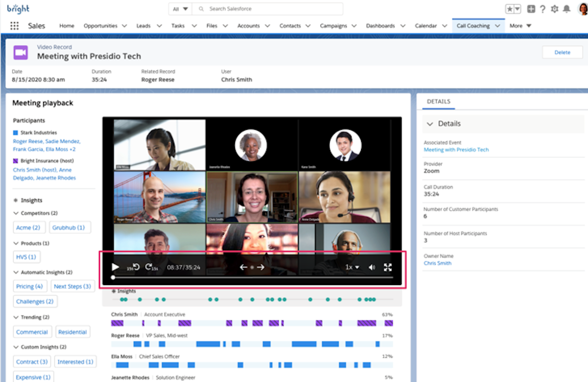Open the user profile avatar
Viewport: 588px width, 382px height.
coord(583,9)
